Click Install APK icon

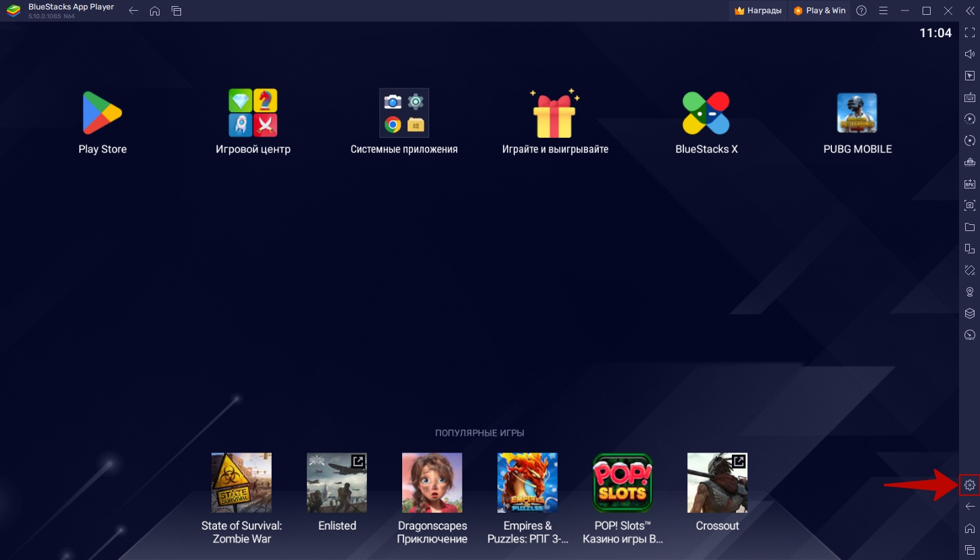[x=970, y=184]
